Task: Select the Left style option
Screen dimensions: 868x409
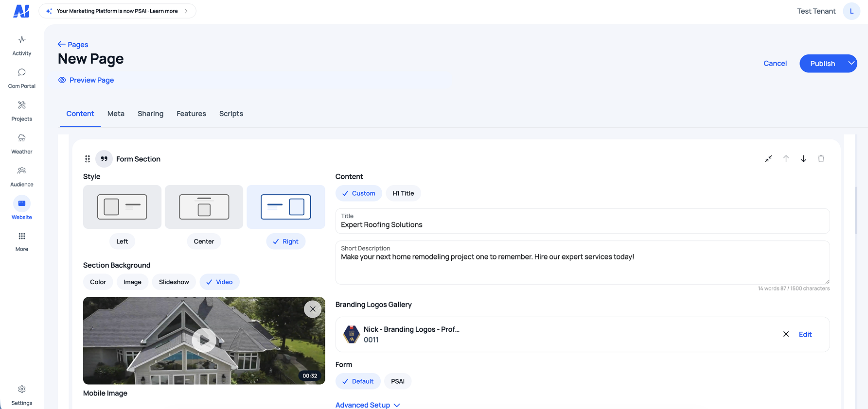Action: tap(122, 241)
